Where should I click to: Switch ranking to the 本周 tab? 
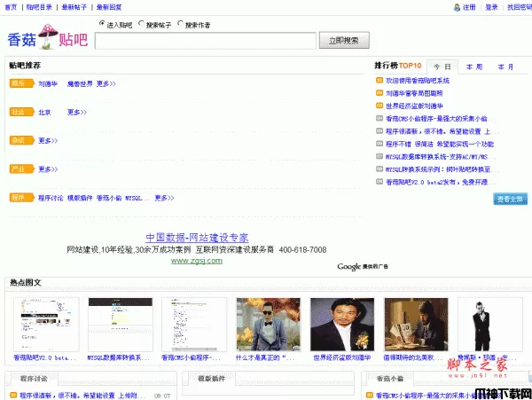pos(474,67)
